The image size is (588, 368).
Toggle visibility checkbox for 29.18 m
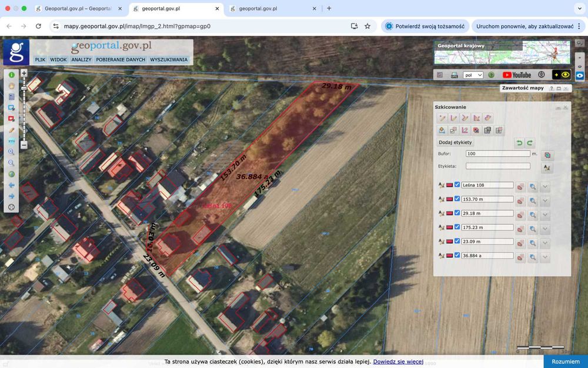pos(457,213)
